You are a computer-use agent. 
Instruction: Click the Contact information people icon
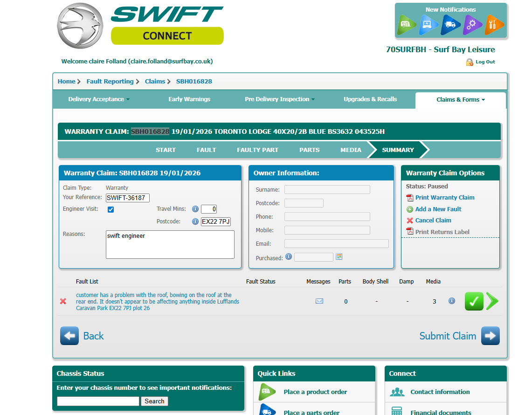click(x=397, y=392)
